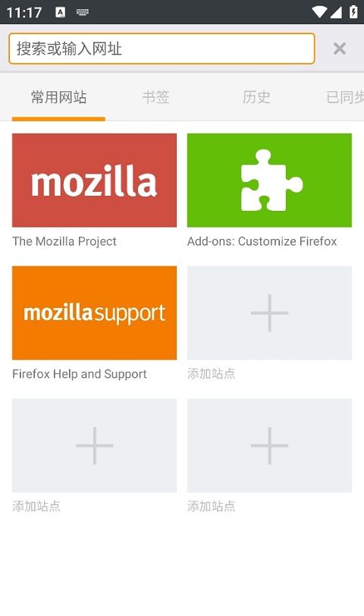
Task: Switch to the 历史 tab
Action: click(256, 97)
